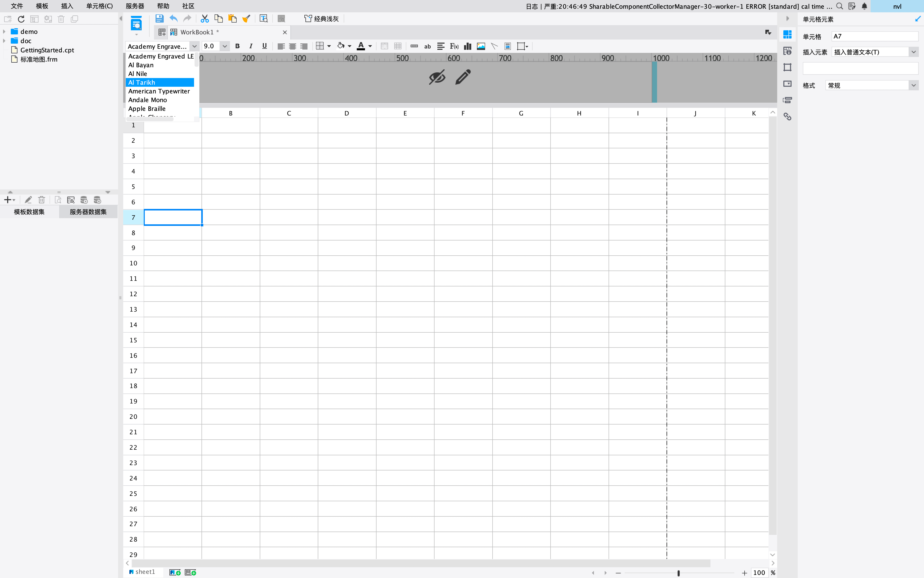Image resolution: width=924 pixels, height=578 pixels.
Task: Click the notification bell icon
Action: coord(864,6)
